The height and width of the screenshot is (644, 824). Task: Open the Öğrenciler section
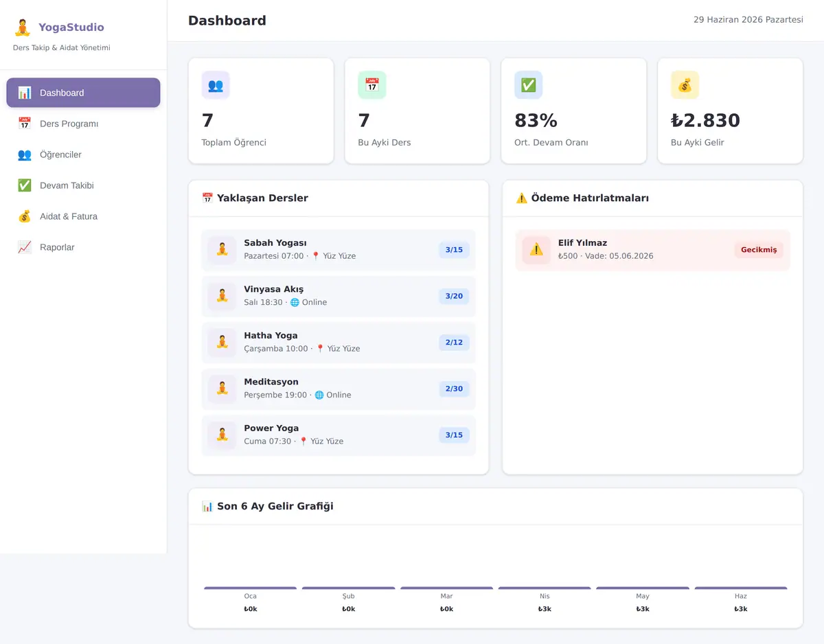click(83, 154)
